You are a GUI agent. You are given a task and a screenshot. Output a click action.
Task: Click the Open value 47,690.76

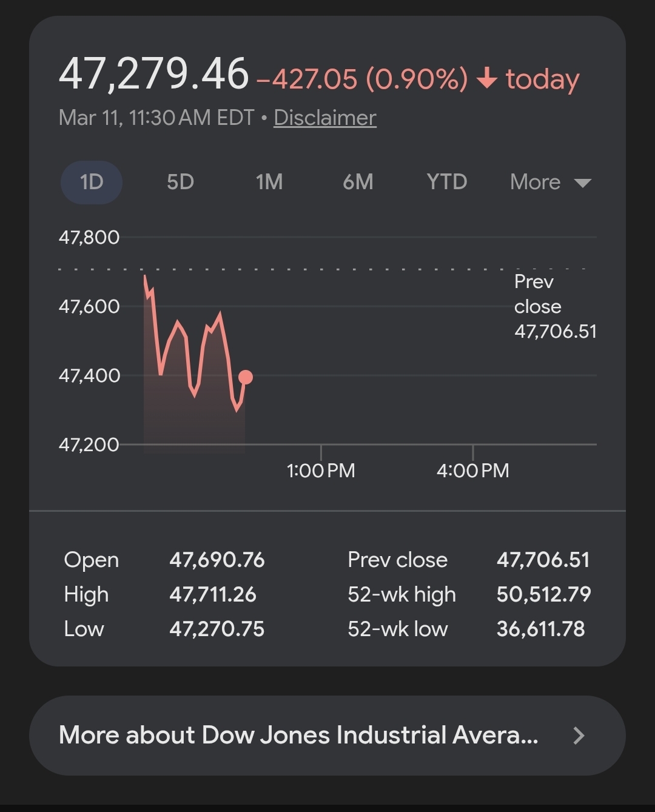(x=217, y=560)
